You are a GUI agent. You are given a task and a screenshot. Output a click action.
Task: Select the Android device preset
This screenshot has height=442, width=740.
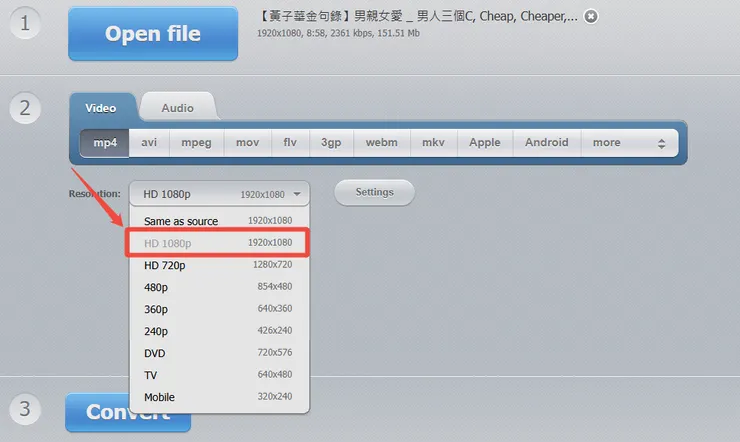(547, 142)
